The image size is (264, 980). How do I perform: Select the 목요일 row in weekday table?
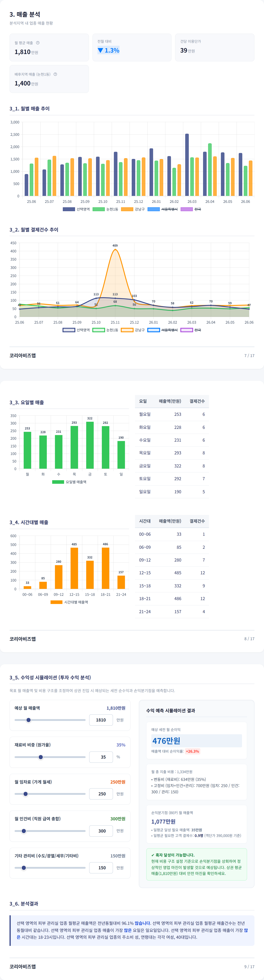(x=172, y=453)
